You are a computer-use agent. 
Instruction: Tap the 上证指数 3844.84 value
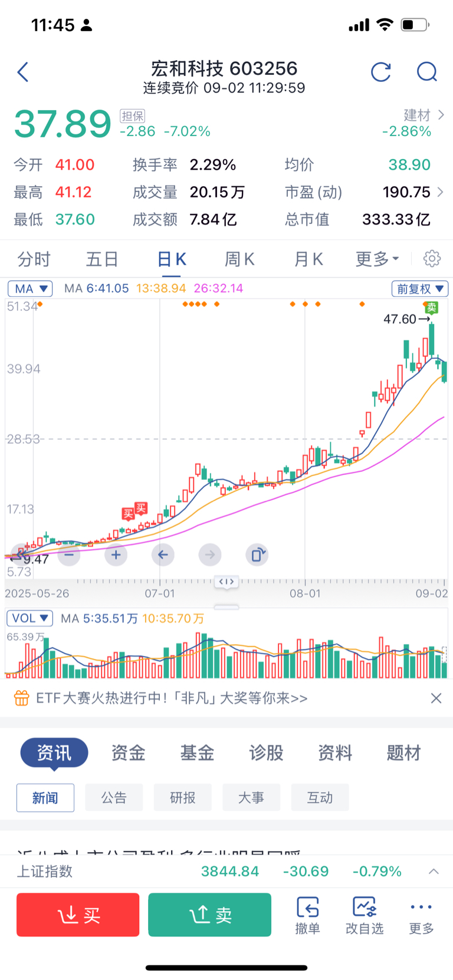(x=230, y=872)
